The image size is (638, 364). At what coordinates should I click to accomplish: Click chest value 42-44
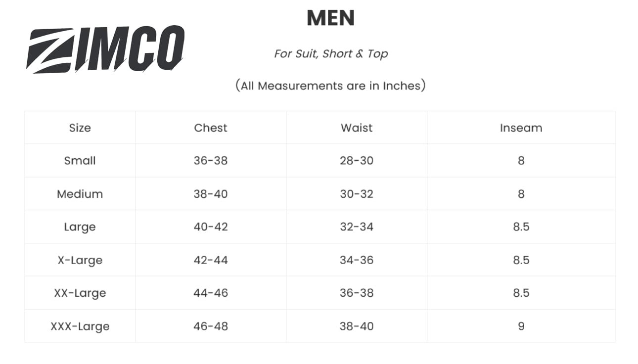(211, 260)
